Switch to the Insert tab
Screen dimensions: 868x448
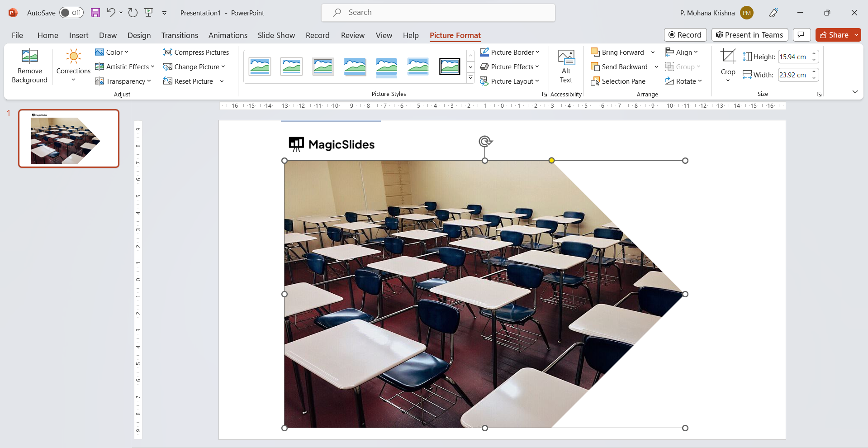pos(79,35)
